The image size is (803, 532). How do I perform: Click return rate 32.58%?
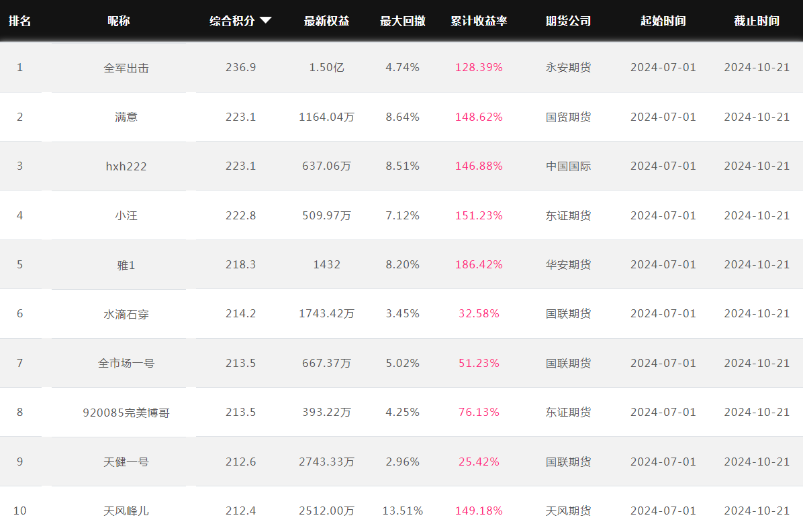point(479,313)
